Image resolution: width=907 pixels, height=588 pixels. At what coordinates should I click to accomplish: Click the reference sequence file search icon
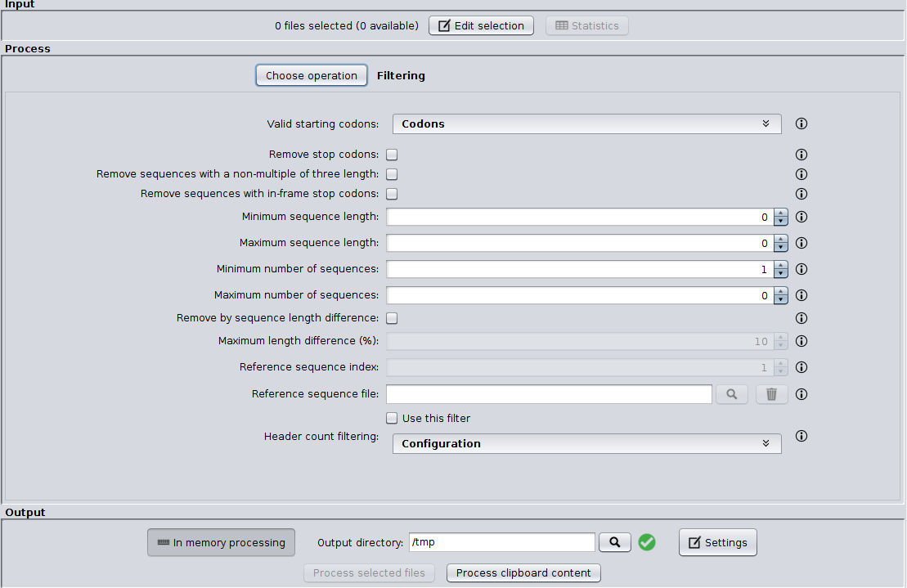coord(732,394)
